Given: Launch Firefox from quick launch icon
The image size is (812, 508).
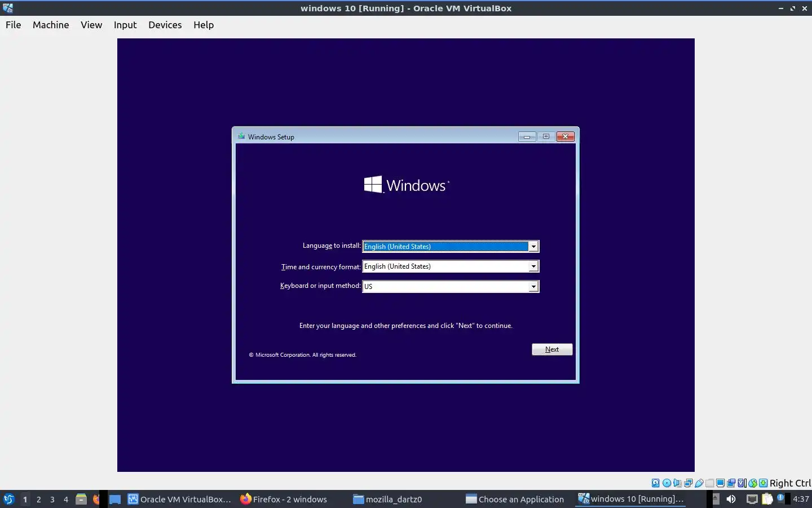Looking at the screenshot, I should [x=96, y=499].
